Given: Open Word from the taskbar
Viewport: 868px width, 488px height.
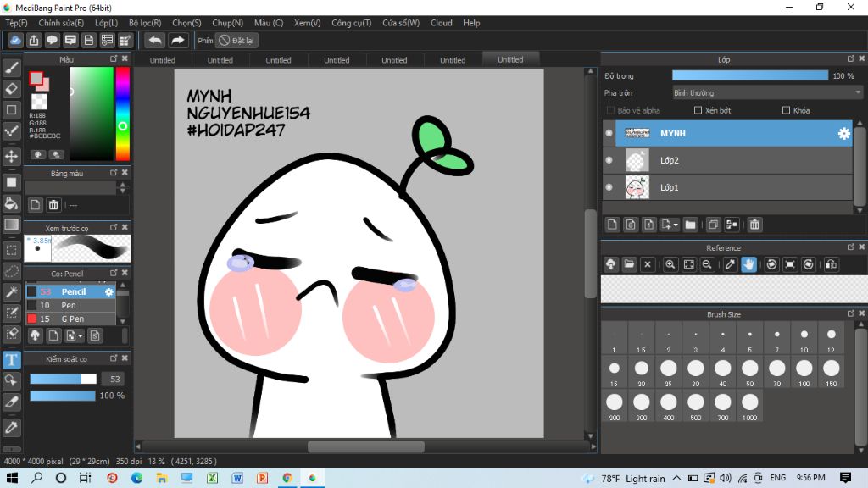Looking at the screenshot, I should 237,478.
